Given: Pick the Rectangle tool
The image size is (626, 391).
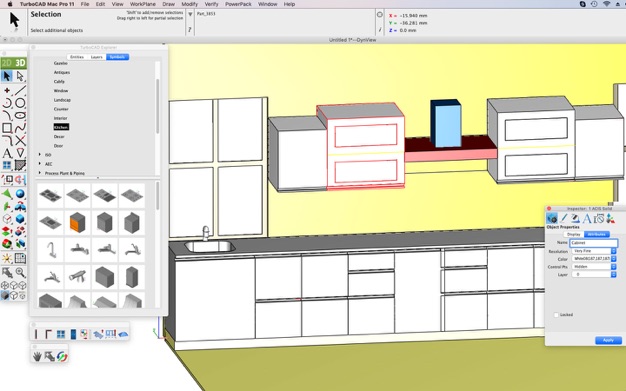Looking at the screenshot, I should [x=7, y=128].
